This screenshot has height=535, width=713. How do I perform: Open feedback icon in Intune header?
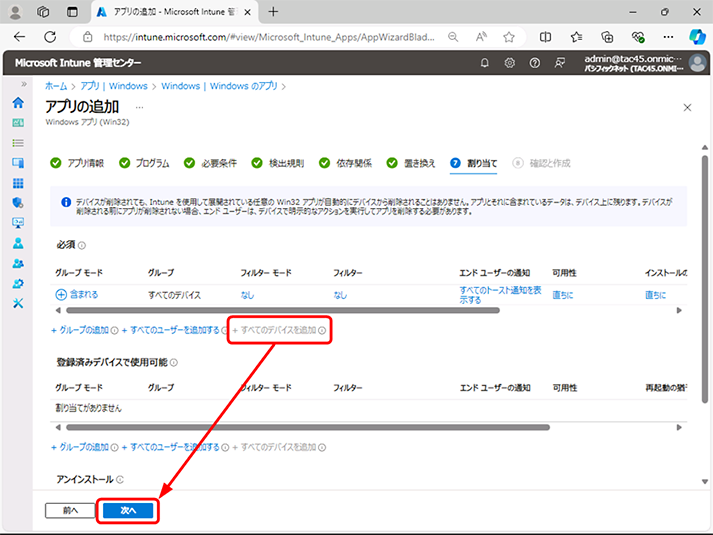point(560,63)
